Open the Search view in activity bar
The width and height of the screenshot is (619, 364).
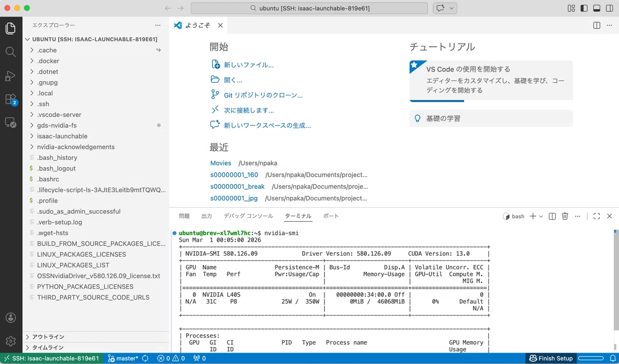pyautogui.click(x=11, y=52)
